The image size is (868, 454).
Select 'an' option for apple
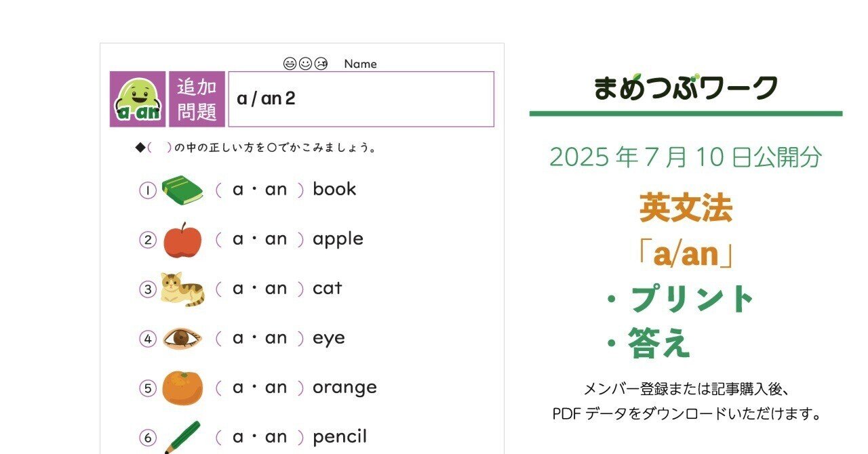coord(276,239)
